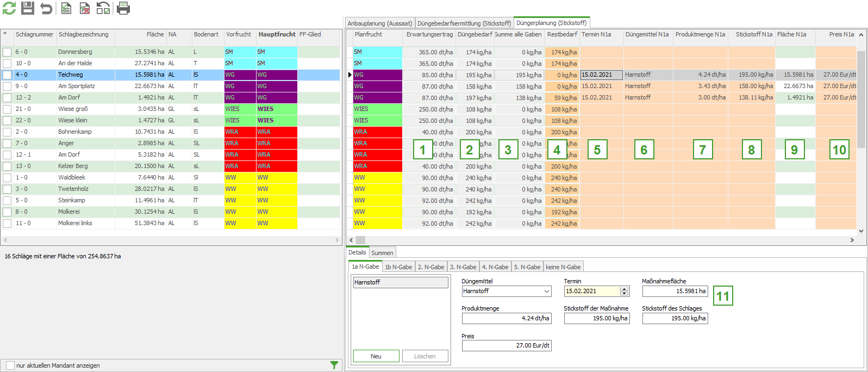Check the box for field 6 - 0 Donnersberg
868x372 pixels.
point(7,52)
